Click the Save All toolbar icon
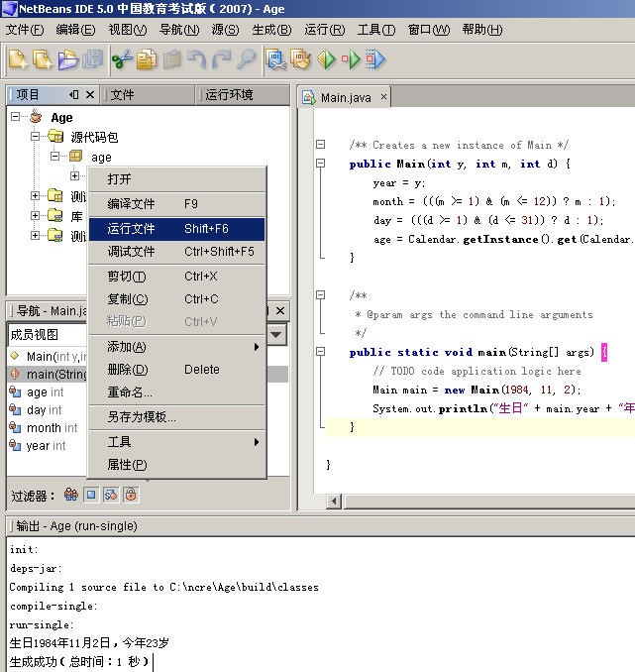Screen dimensions: 635x672 tap(93, 59)
